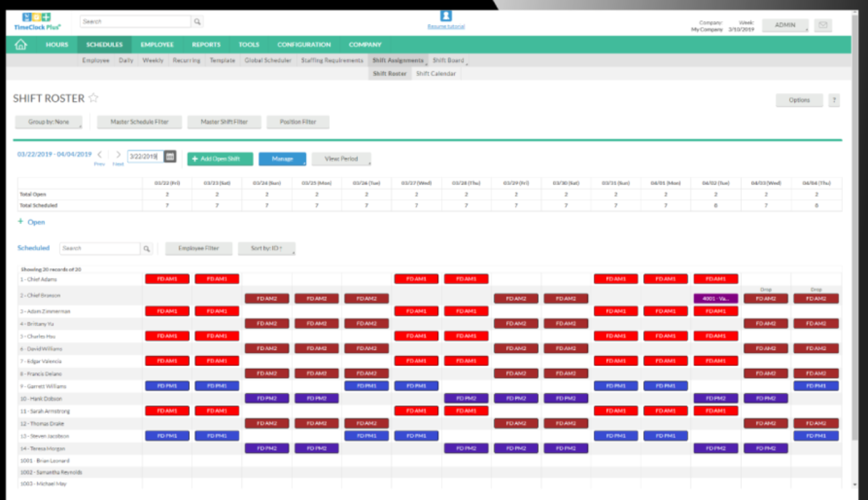This screenshot has width=868, height=500.
Task: Open the ADMIN user dropdown
Action: pos(785,25)
